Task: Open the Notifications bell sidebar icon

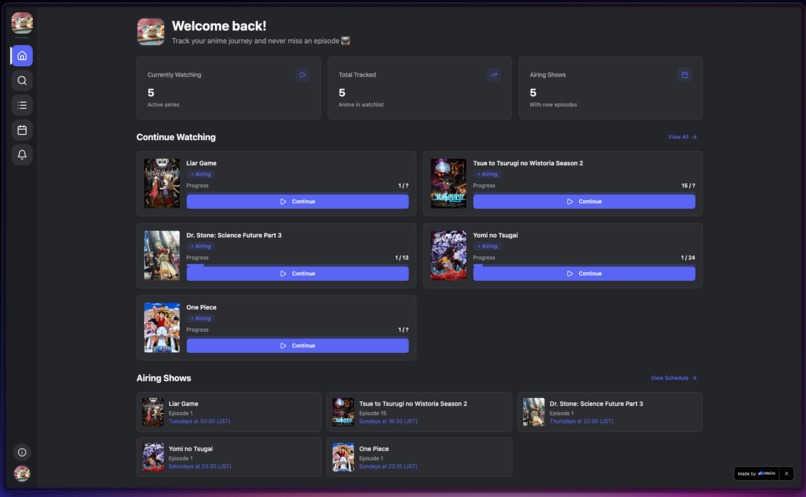Action: (x=22, y=155)
